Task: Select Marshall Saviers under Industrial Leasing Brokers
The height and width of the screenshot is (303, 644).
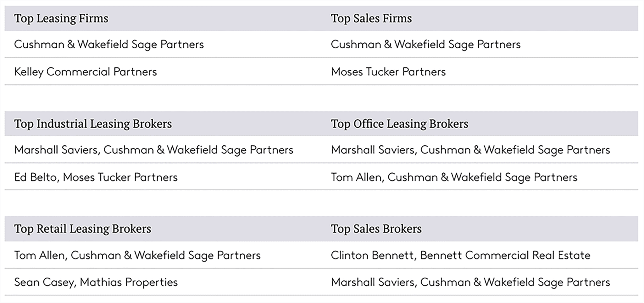Action: pos(154,150)
